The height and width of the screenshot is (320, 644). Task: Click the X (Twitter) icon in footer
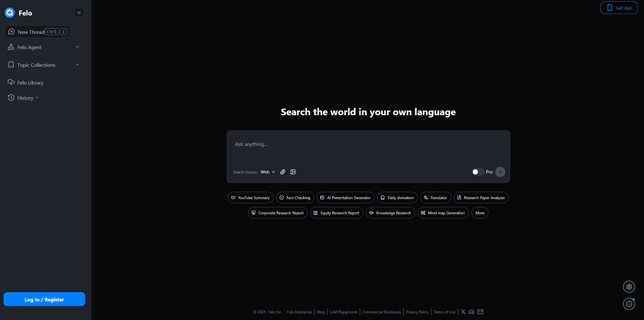tap(463, 312)
